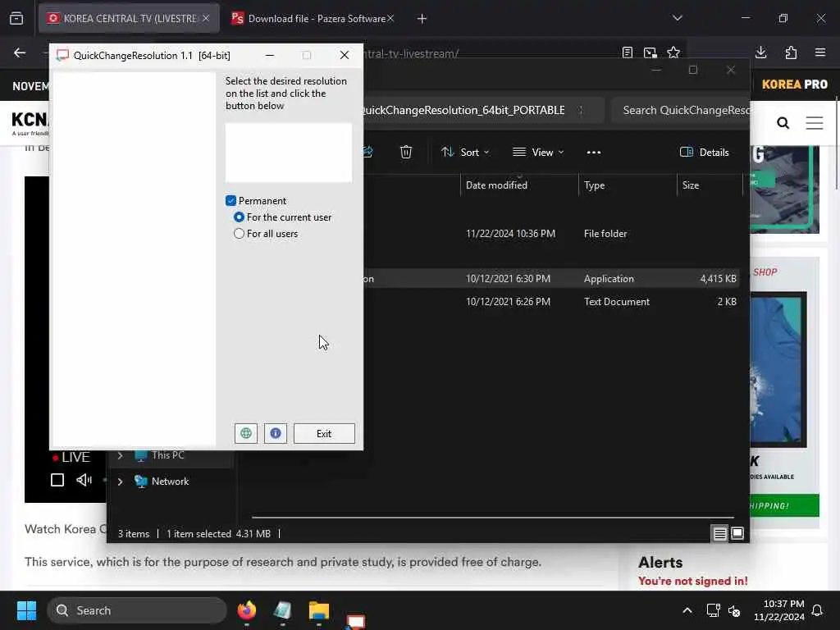Click the search magnifier on the website
840x630 pixels.
pyautogui.click(x=783, y=123)
